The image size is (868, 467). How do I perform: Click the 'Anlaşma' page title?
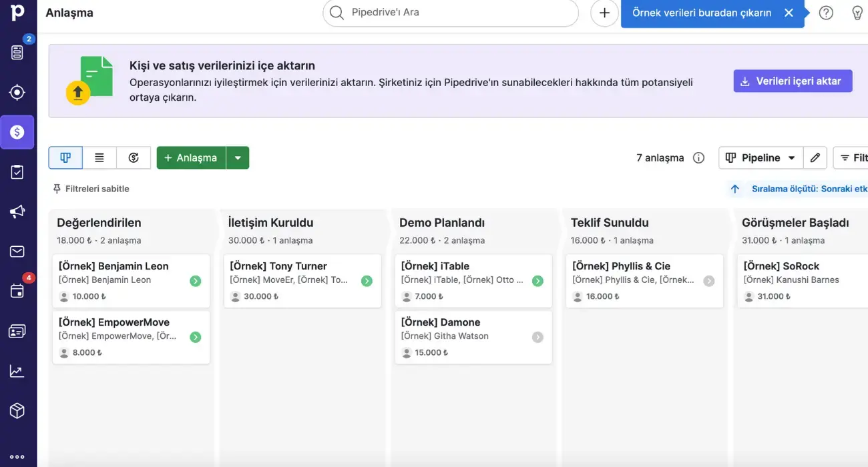click(69, 13)
